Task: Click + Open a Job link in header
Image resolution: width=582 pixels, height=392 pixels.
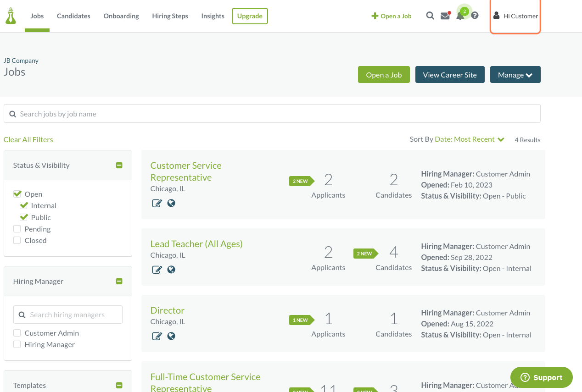Action: (392, 16)
